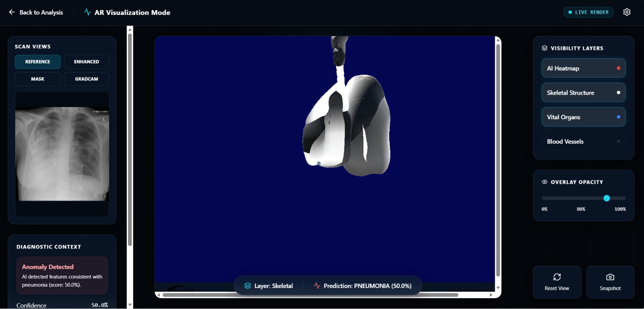The image size is (644, 309).
Task: Click the Anomaly Detected heading
Action: pos(48,267)
